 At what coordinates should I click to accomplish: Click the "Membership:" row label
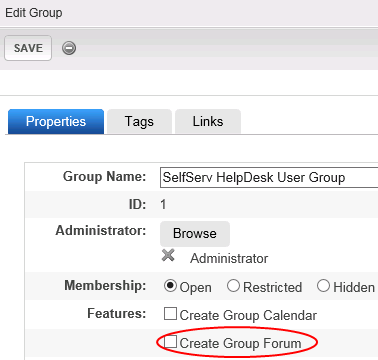[x=105, y=286]
